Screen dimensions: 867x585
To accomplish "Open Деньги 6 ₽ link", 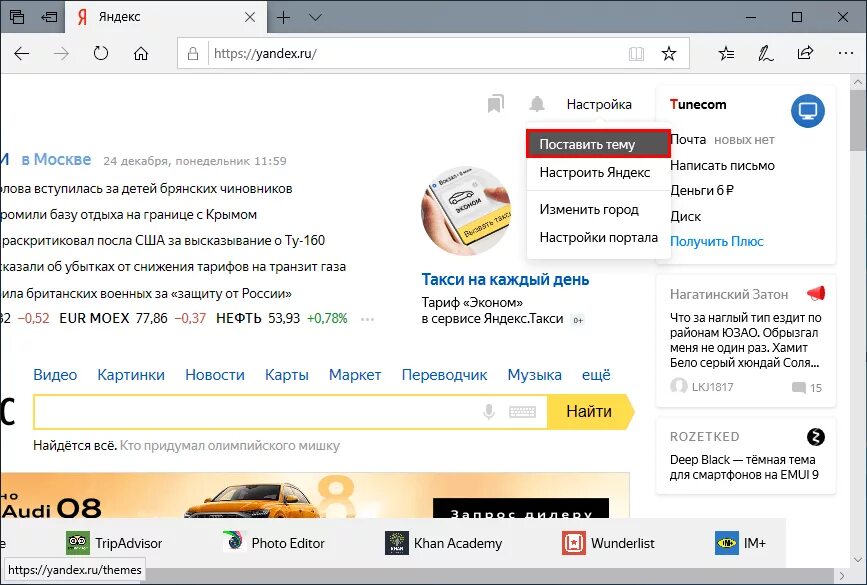I will point(702,191).
